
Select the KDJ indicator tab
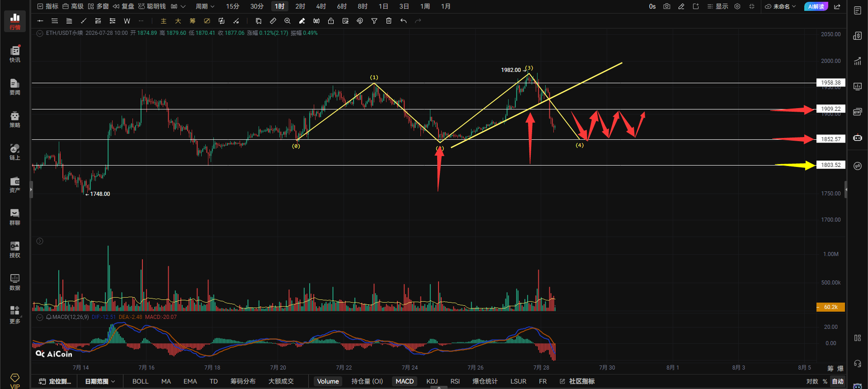click(432, 381)
